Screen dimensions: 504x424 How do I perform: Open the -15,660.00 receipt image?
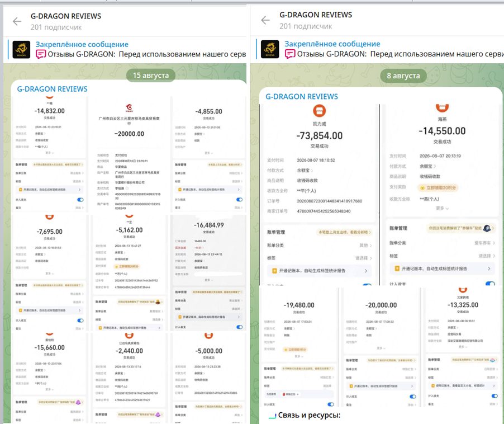point(50,378)
